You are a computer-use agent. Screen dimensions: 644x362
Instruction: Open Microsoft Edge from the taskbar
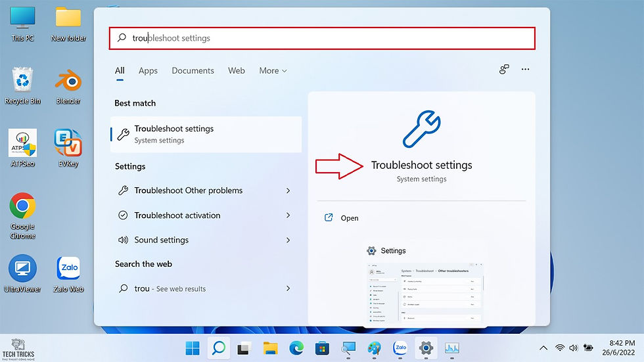(x=296, y=348)
